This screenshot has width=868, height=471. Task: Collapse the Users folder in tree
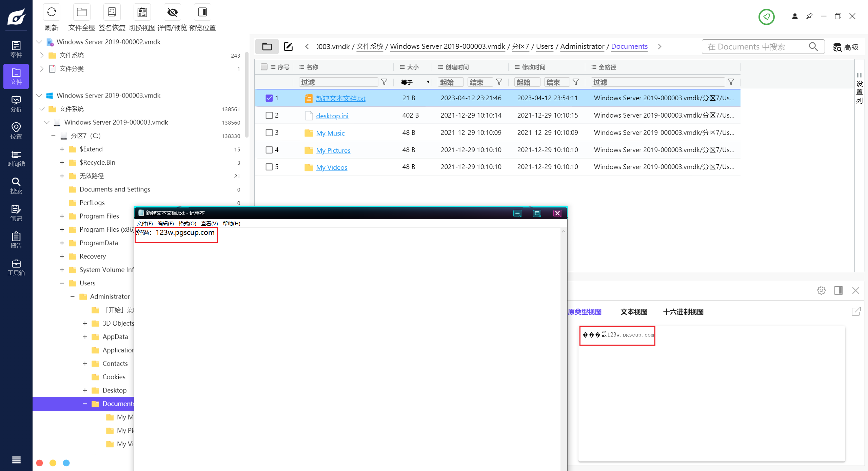pos(62,283)
